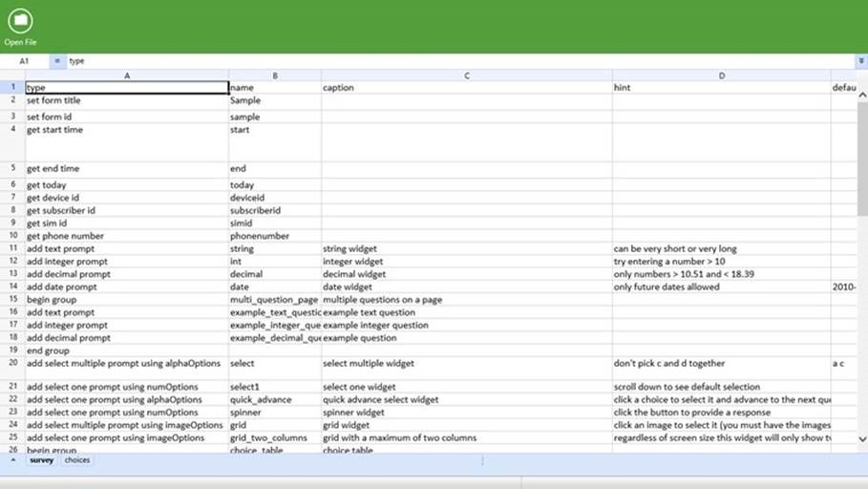Click the A1 name box
This screenshot has height=489, width=868.
click(x=24, y=61)
